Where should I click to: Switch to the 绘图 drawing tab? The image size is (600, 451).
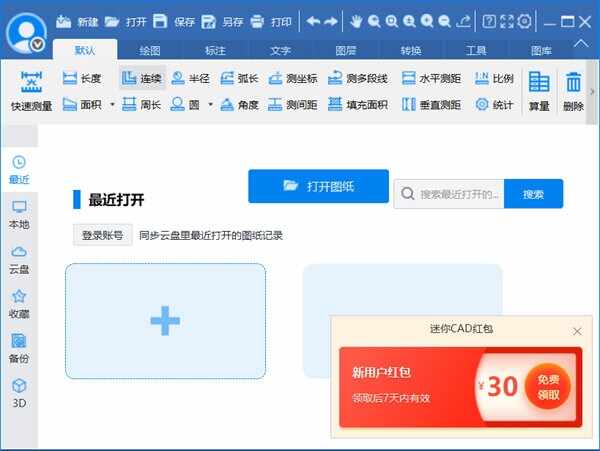150,50
